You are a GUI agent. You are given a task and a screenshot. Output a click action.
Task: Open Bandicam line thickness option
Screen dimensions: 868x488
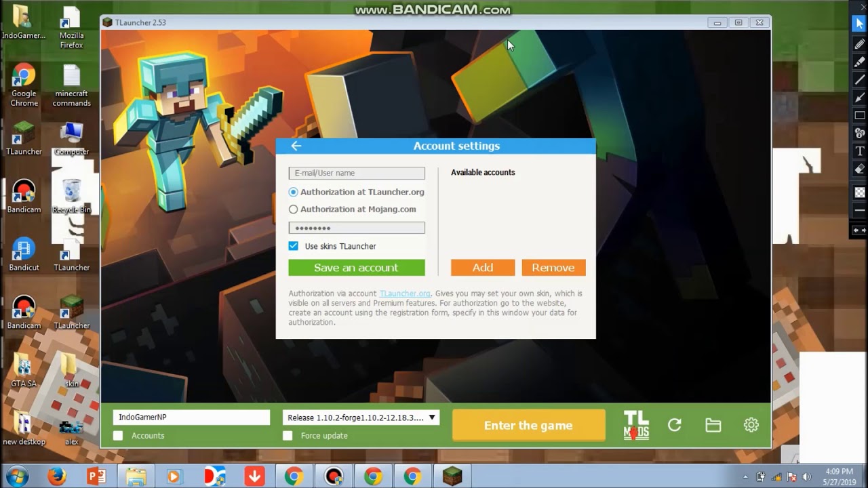pos(860,210)
